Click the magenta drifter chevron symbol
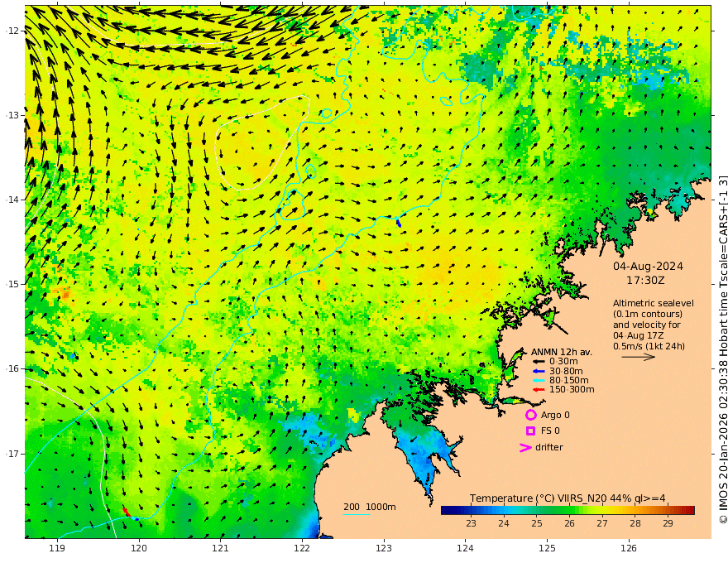This screenshot has width=728, height=563. click(x=525, y=447)
